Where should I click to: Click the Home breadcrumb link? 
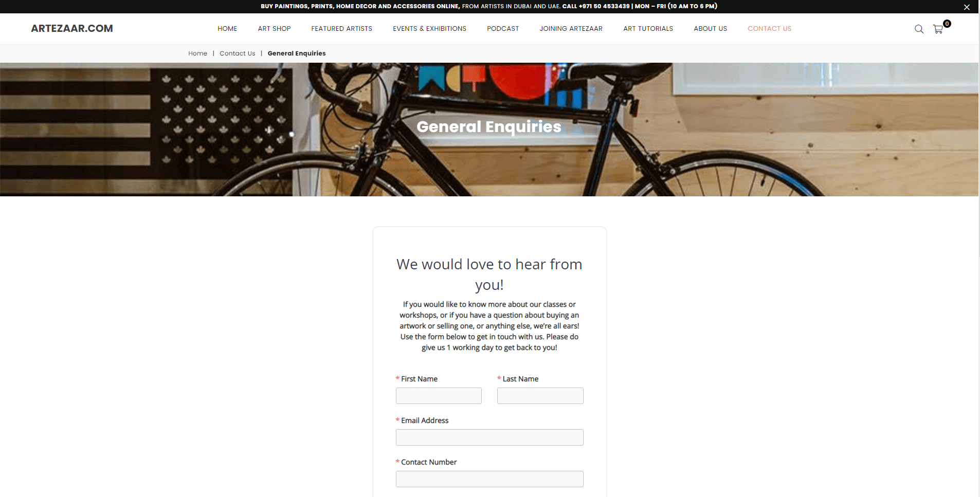(197, 53)
